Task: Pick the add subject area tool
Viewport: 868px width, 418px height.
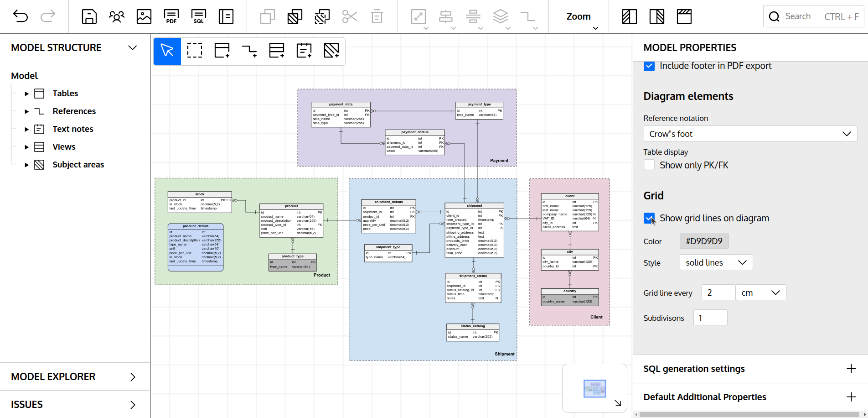Action: click(x=331, y=51)
